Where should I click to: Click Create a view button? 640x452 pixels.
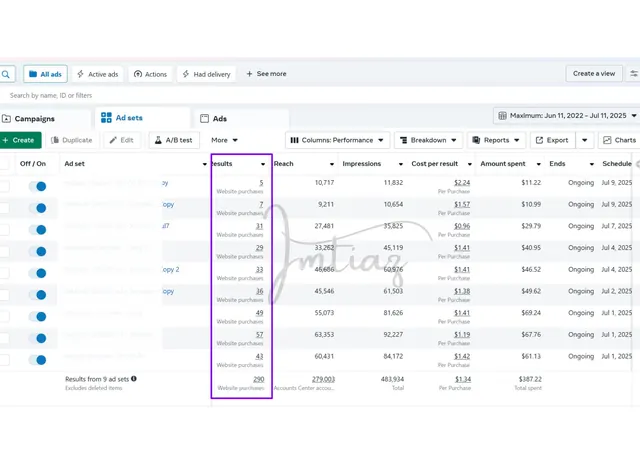click(x=594, y=73)
